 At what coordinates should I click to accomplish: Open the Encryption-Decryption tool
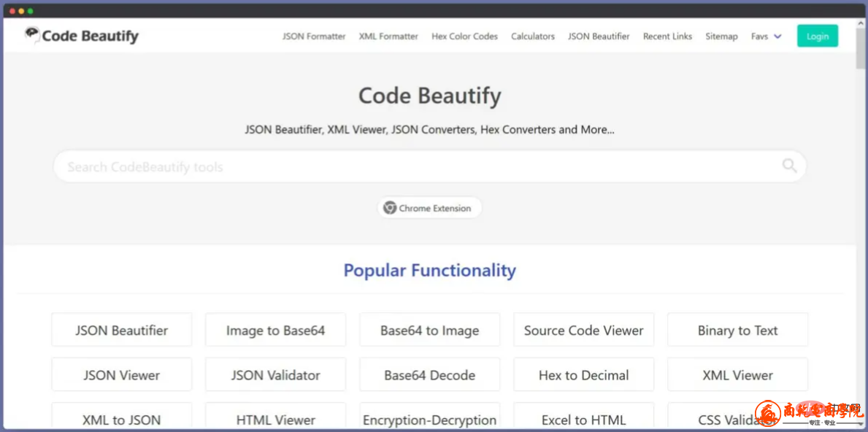point(429,416)
